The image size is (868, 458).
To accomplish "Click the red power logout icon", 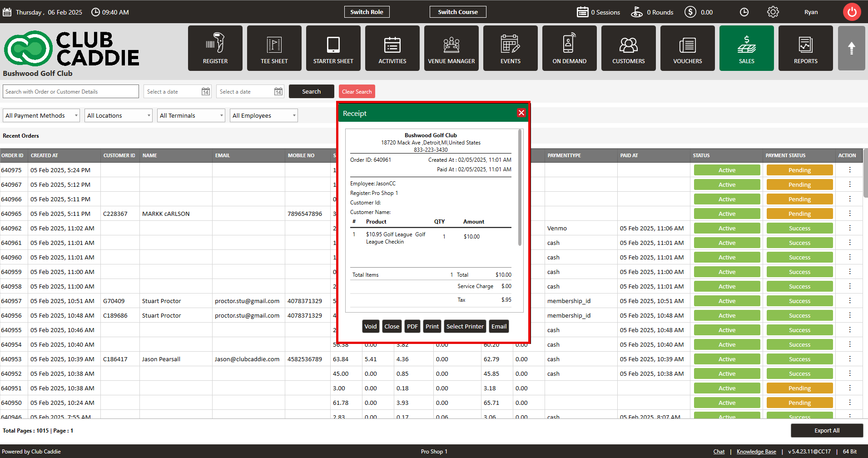I will [852, 12].
